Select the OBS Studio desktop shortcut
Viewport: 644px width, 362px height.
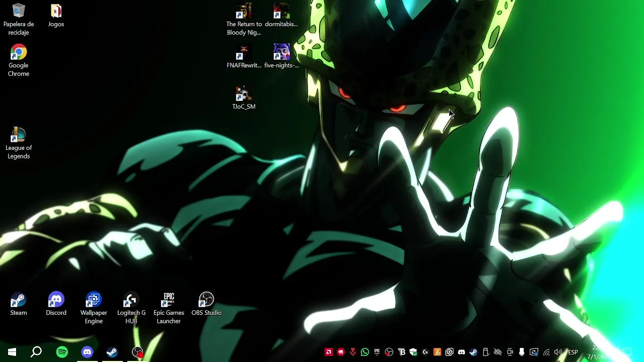(x=206, y=304)
